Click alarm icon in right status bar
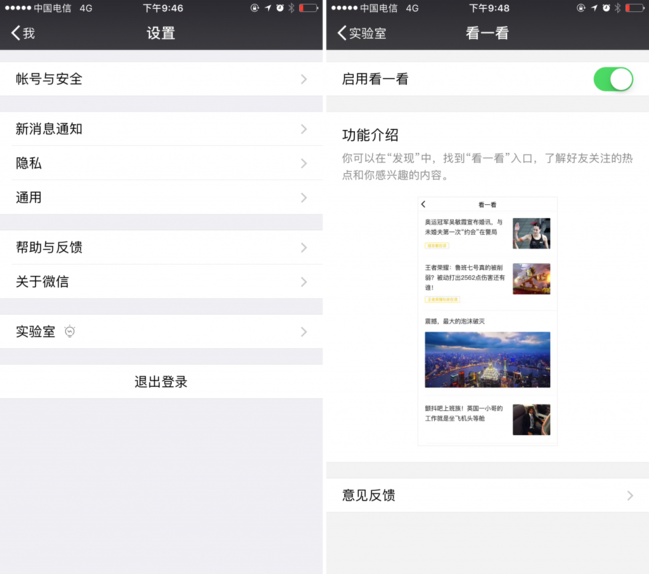 click(x=606, y=8)
